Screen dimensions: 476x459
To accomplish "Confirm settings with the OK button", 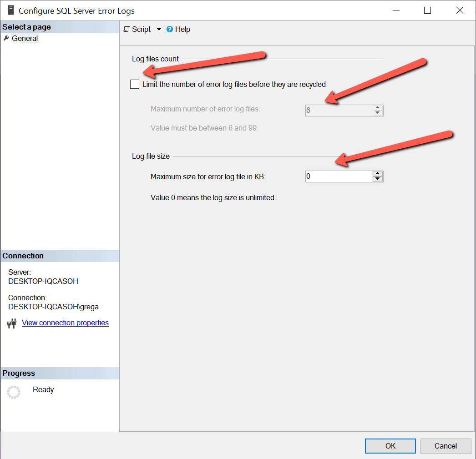I will [x=390, y=446].
